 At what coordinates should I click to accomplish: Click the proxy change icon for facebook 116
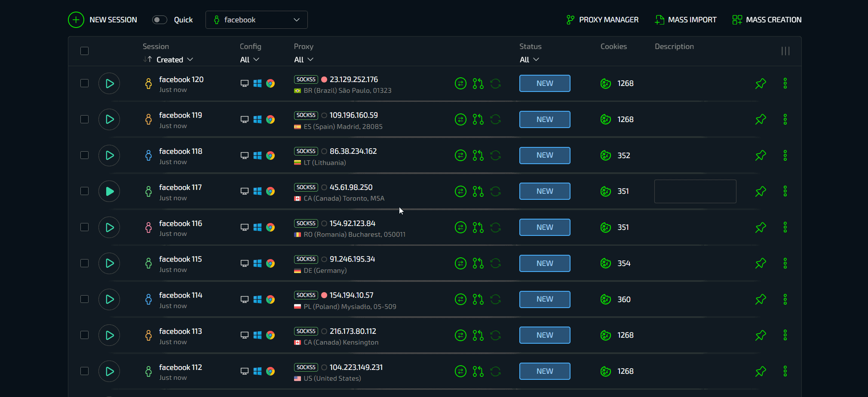pyautogui.click(x=460, y=227)
